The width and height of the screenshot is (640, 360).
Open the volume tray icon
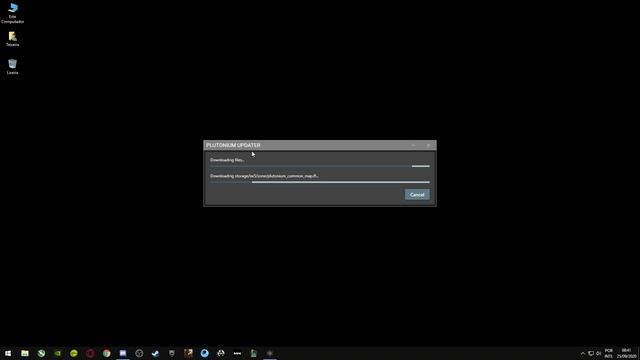598,353
